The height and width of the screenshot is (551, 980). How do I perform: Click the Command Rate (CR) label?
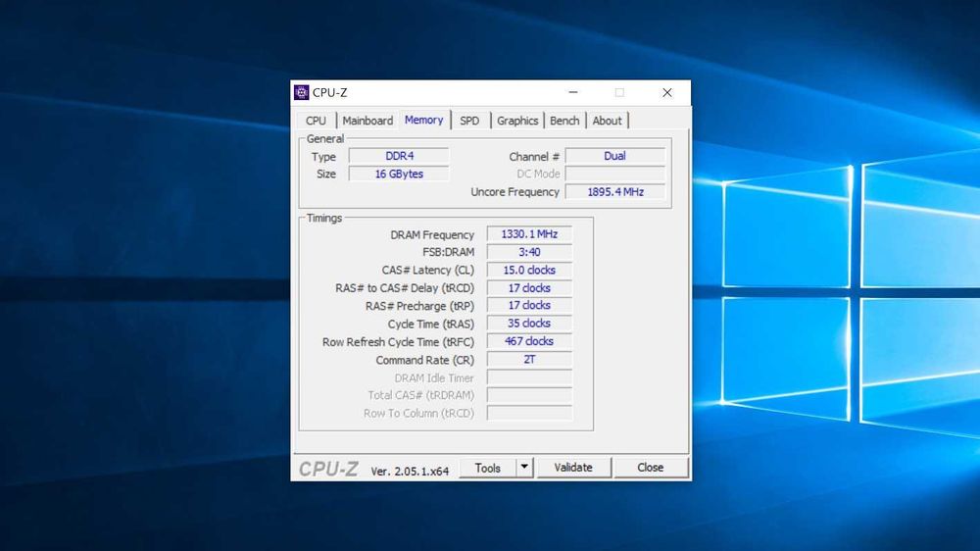point(425,360)
